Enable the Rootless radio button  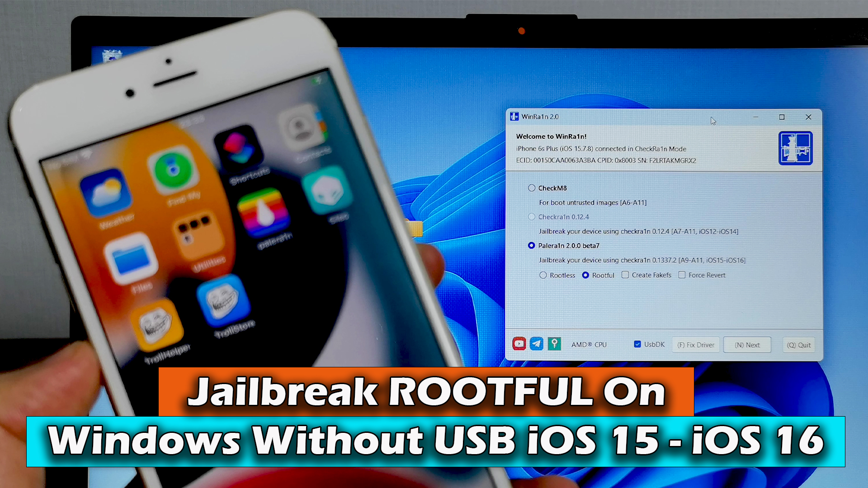coord(543,275)
